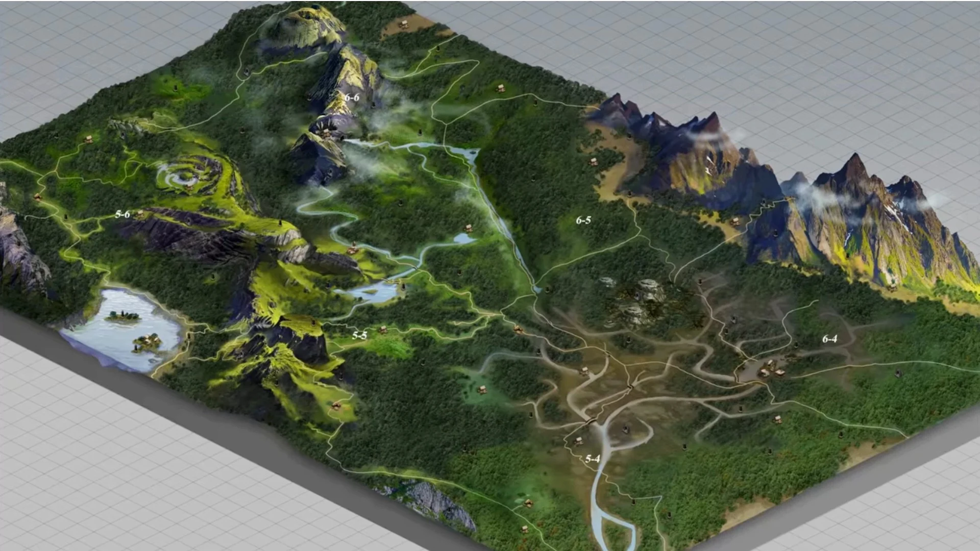Click the 6-5 region label
The width and height of the screenshot is (980, 551).
pos(583,220)
